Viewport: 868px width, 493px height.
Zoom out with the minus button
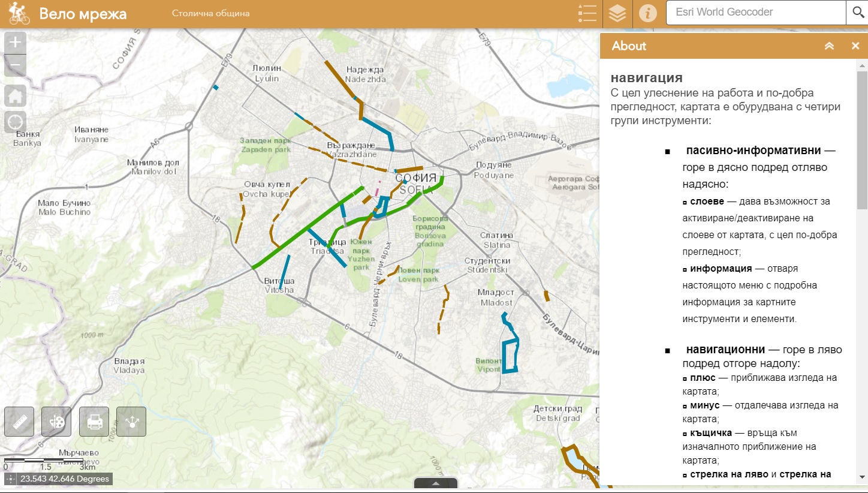point(16,65)
